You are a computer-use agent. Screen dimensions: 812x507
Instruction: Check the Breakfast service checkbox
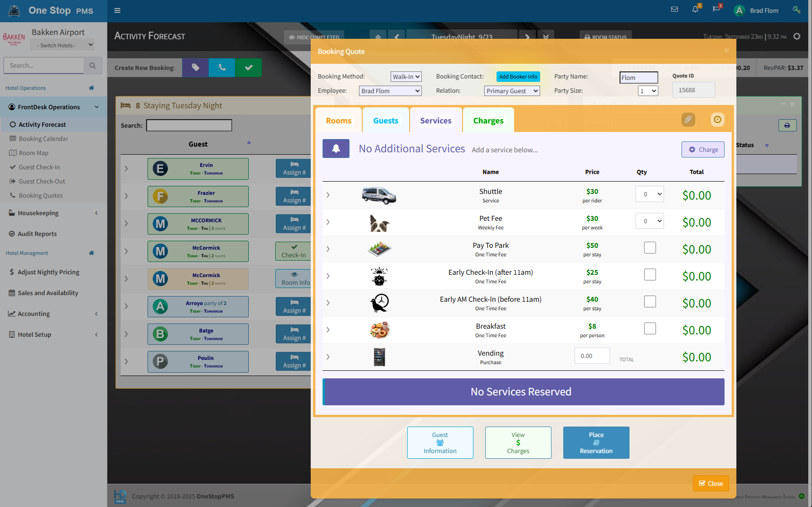pos(650,329)
